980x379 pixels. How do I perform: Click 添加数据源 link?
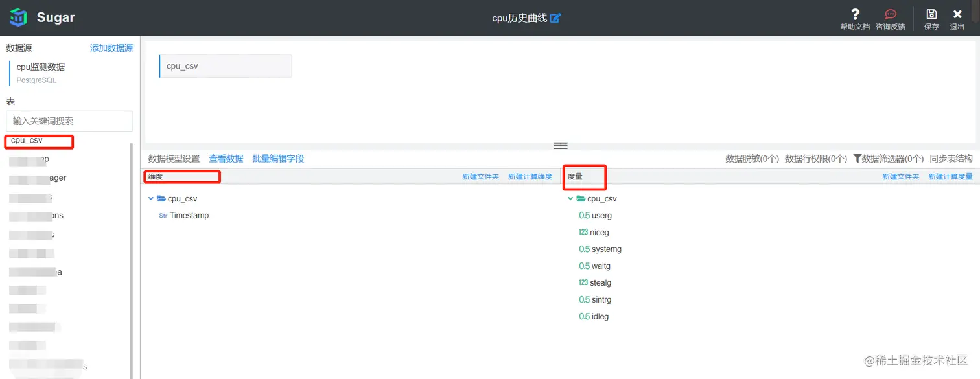tap(111, 49)
